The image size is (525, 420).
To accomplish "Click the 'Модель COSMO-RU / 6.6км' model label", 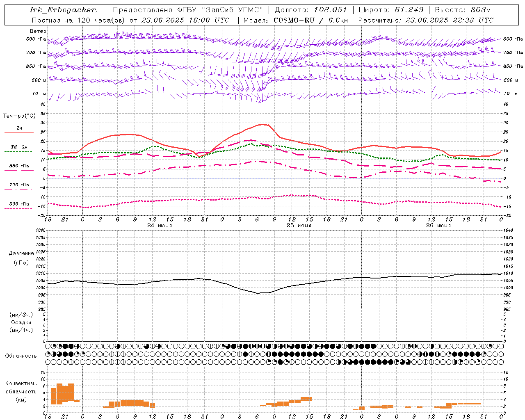I will (295, 20).
